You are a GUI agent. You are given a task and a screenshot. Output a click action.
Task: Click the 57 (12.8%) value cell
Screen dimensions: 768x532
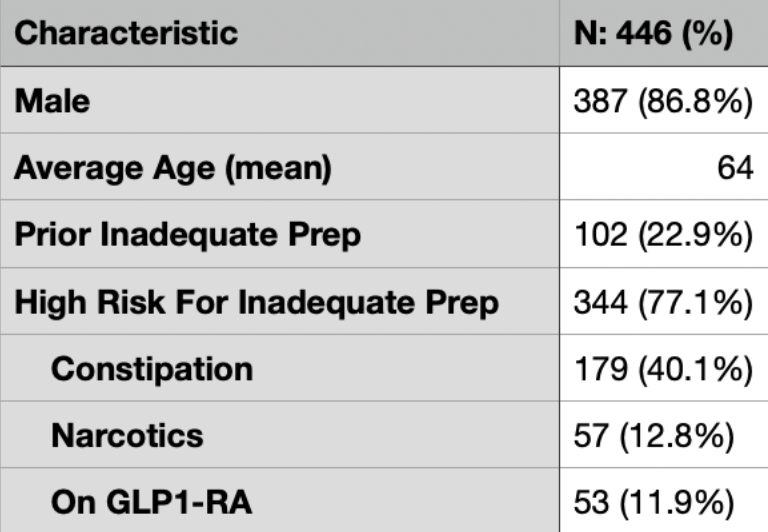(x=664, y=435)
